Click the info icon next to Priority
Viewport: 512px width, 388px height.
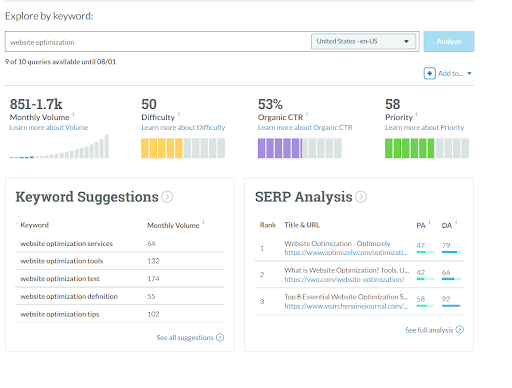[x=417, y=114]
